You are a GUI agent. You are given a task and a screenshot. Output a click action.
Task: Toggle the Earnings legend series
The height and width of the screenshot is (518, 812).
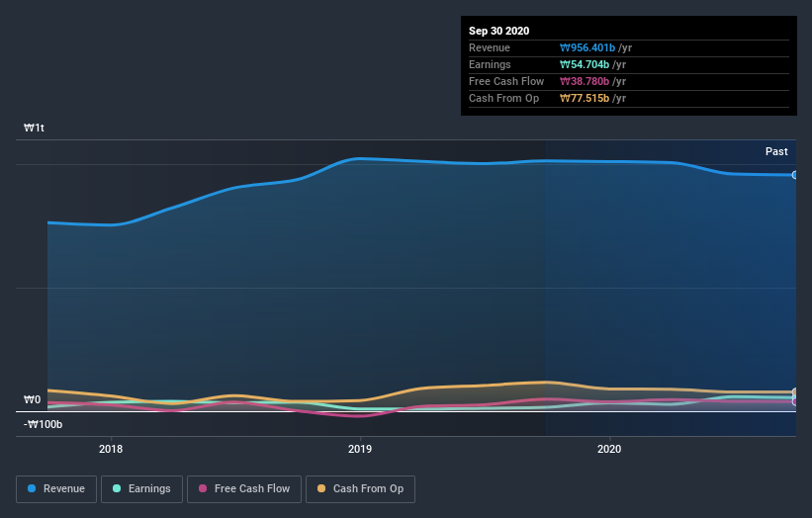point(141,489)
